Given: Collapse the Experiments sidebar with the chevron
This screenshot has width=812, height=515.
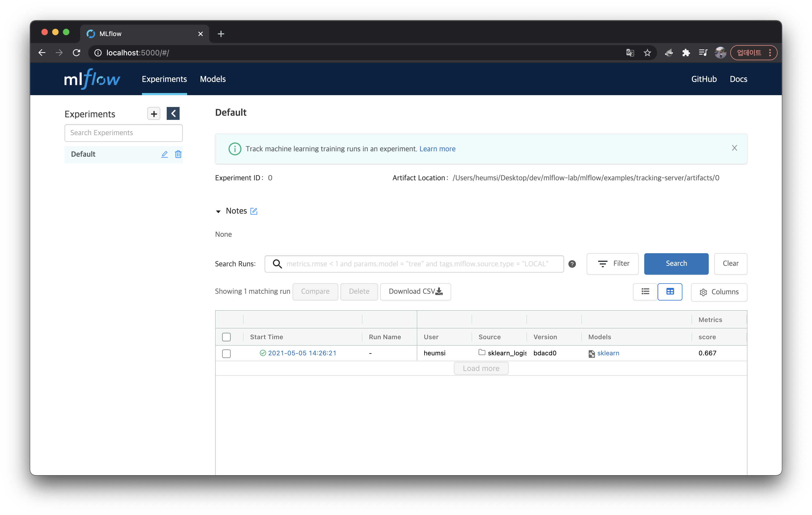Looking at the screenshot, I should [x=173, y=114].
